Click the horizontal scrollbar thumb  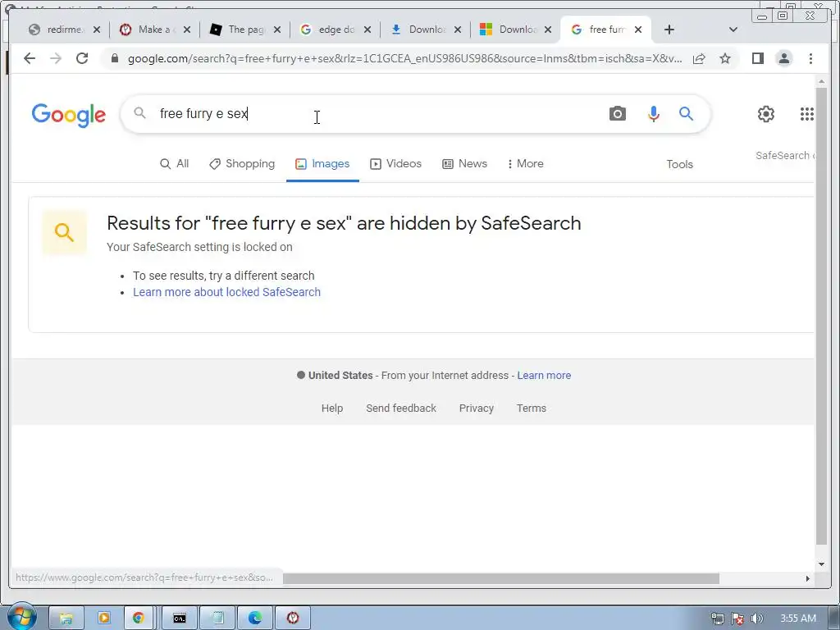point(501,578)
